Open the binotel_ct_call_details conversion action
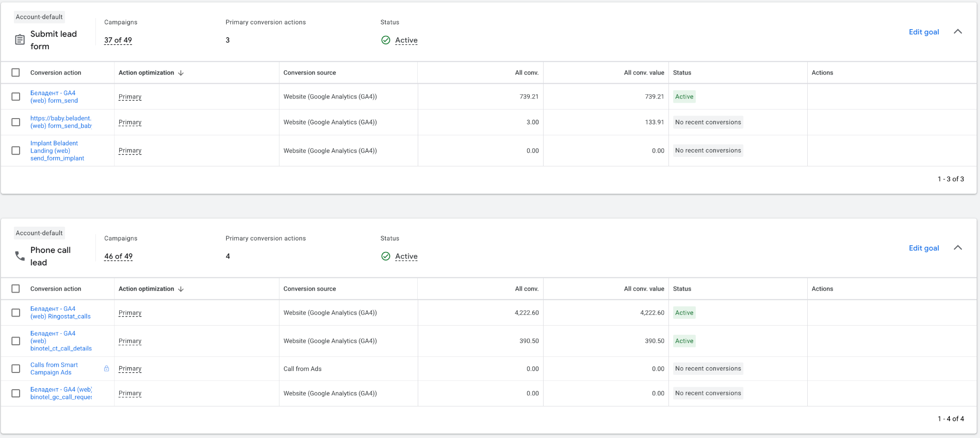This screenshot has width=980, height=438. (61, 341)
